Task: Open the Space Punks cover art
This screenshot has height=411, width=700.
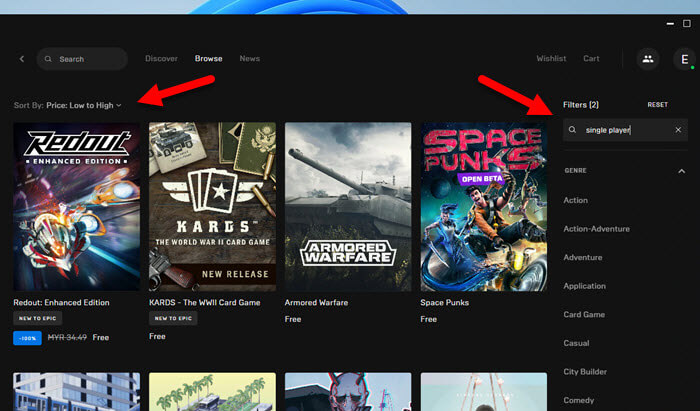Action: (484, 207)
